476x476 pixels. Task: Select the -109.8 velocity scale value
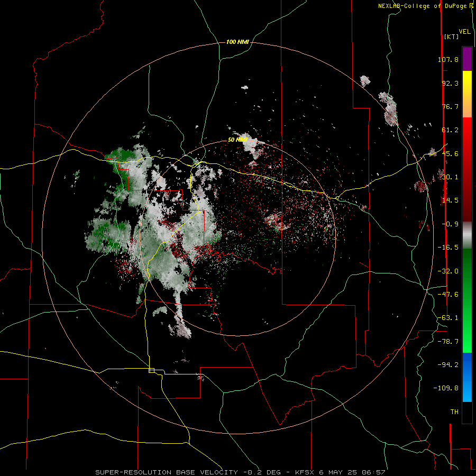tap(446, 388)
